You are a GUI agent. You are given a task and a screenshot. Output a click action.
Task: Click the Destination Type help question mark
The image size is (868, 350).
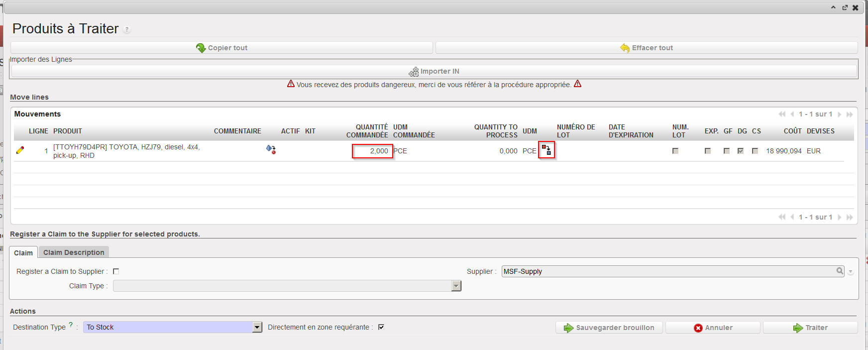click(71, 325)
